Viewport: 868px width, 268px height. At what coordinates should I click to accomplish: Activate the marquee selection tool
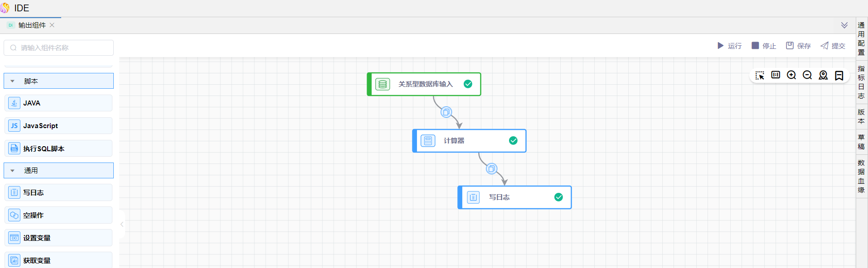[760, 75]
